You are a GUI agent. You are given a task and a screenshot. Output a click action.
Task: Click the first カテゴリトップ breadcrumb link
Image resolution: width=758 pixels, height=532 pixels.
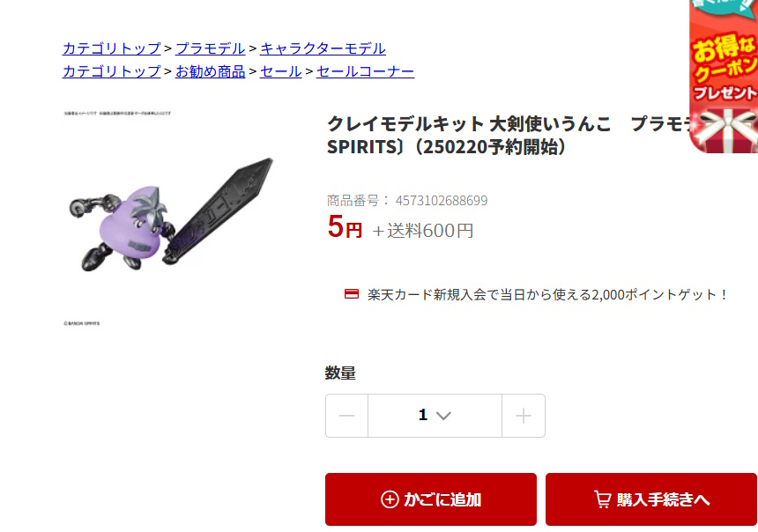point(112,48)
